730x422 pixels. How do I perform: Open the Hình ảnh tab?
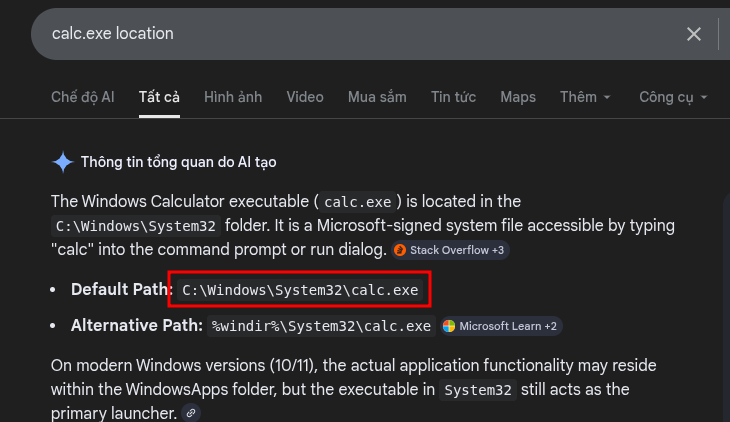tap(233, 97)
